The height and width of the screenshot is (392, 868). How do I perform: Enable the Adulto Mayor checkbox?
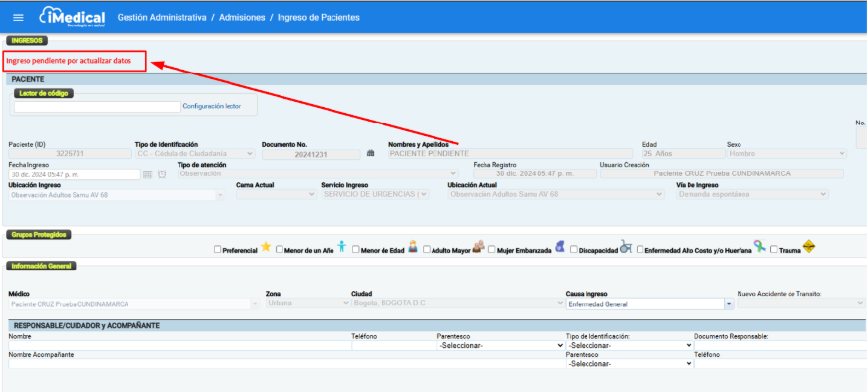tap(427, 250)
